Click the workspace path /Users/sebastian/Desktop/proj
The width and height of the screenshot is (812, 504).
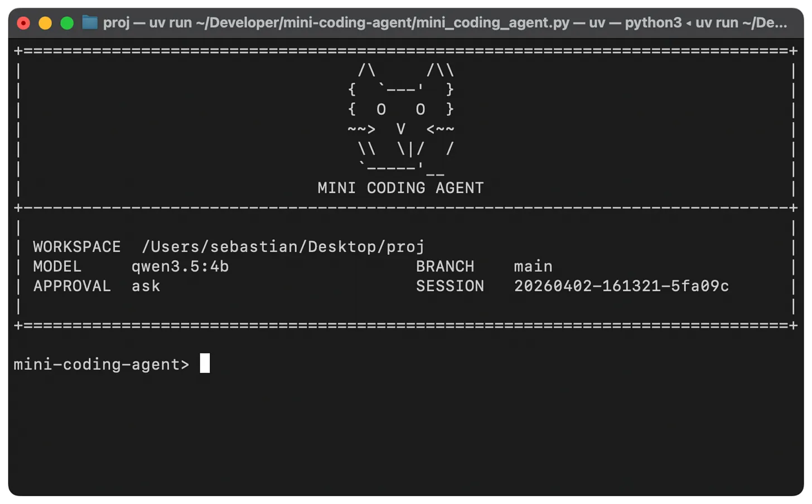pyautogui.click(x=283, y=246)
